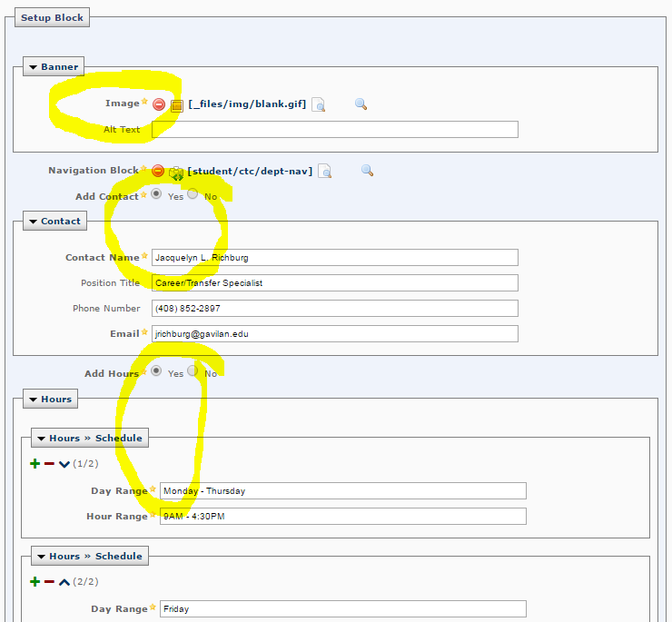The image size is (672, 622).
Task: Move the second schedule up with arrow
Action: [64, 582]
